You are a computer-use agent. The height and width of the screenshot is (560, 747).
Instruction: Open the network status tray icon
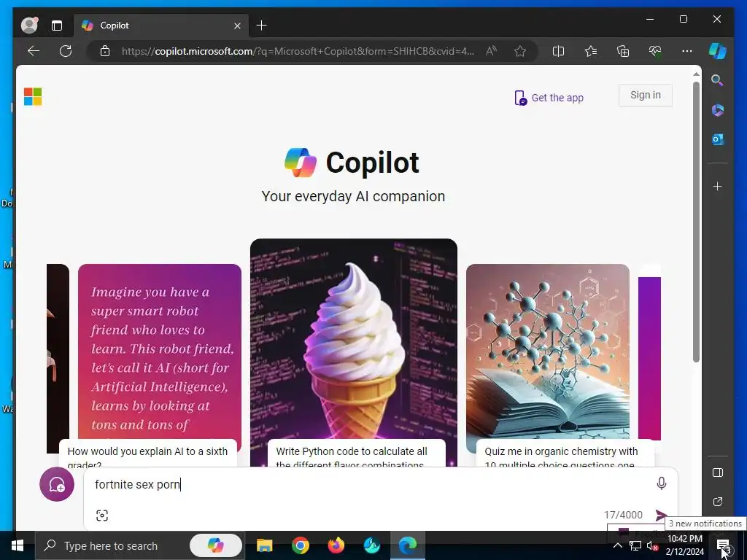(635, 545)
